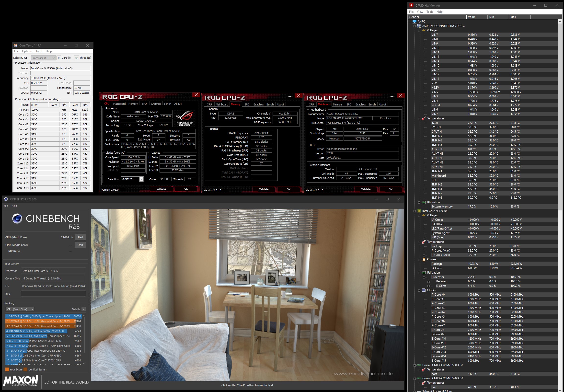Click the motherboard Temperatures thermometer icon
The image size is (564, 392).
[424, 118]
